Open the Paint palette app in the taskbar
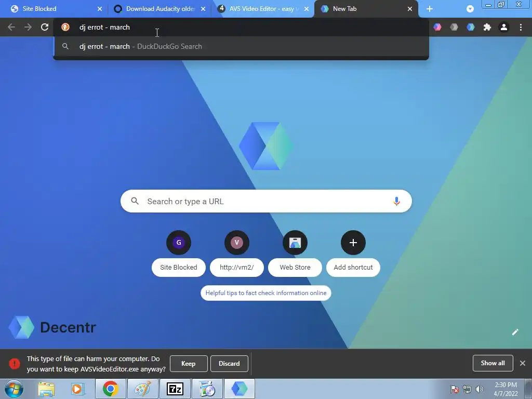Viewport: 532px width, 399px height. point(142,389)
